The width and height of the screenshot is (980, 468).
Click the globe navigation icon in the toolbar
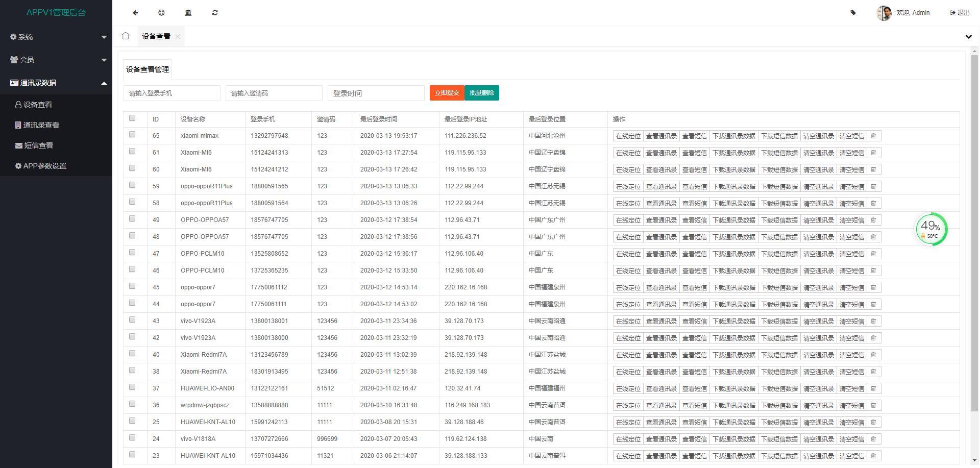[x=162, y=12]
